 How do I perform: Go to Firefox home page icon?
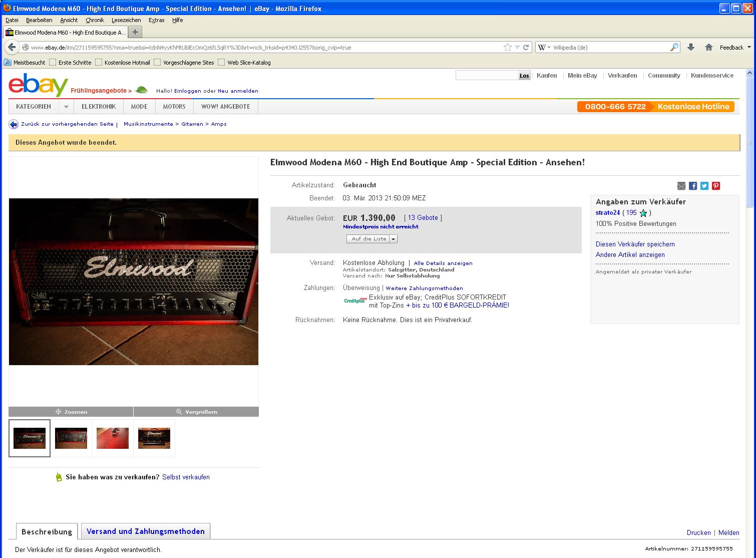(x=708, y=47)
